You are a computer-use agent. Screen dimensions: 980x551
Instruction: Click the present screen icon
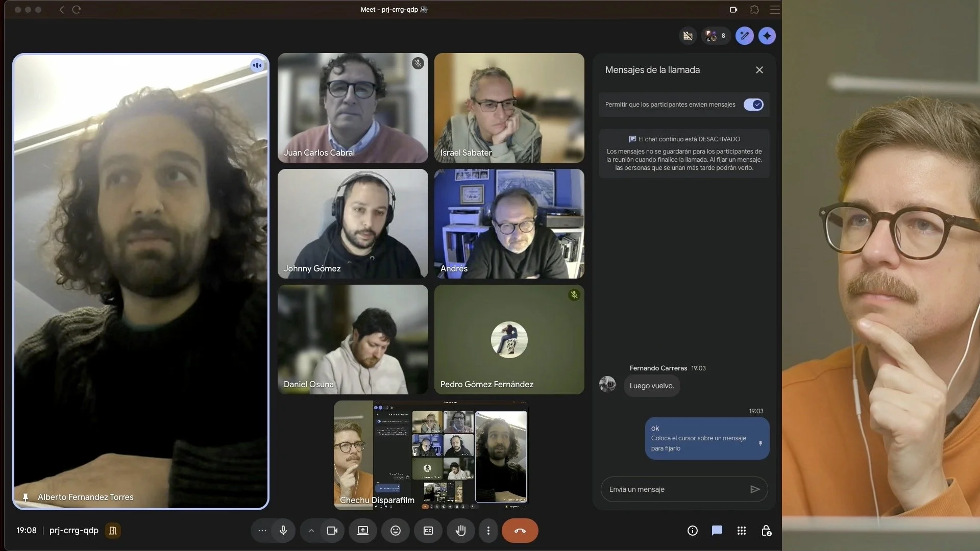[x=363, y=531]
